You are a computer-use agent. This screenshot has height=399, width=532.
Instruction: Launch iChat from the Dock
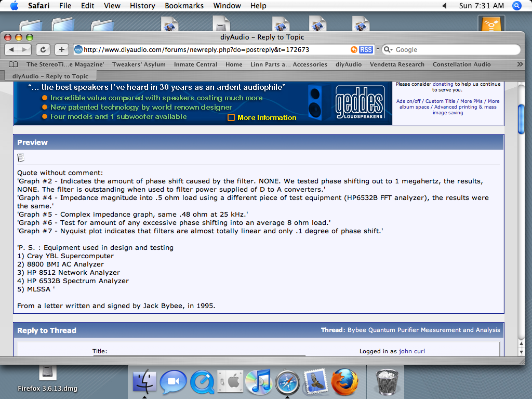(174, 382)
